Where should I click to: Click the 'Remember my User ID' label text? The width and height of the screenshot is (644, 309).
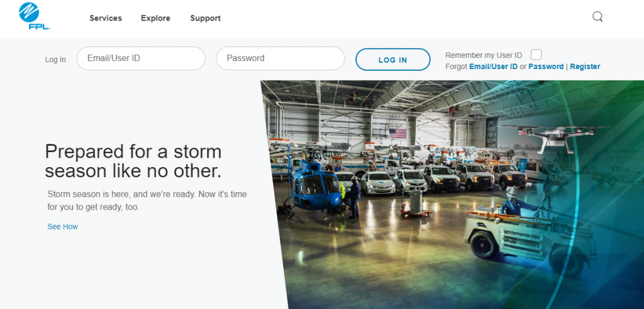coord(484,55)
